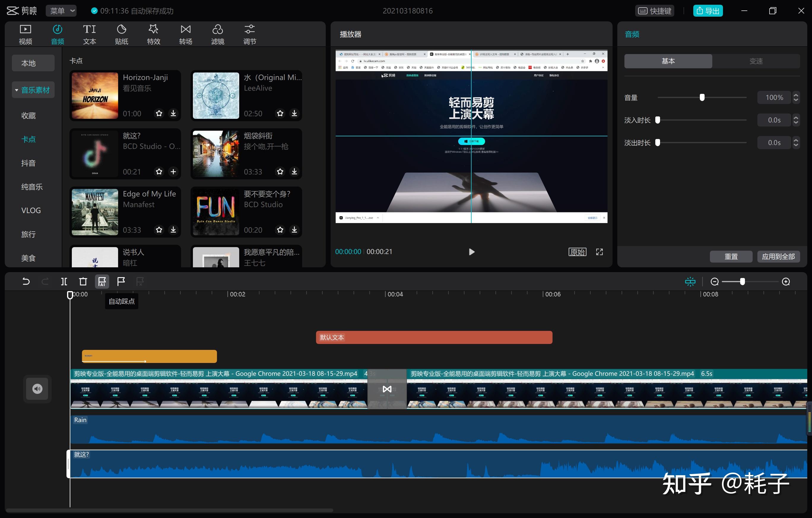Click the undo arrow in timeline toolbar

point(26,282)
